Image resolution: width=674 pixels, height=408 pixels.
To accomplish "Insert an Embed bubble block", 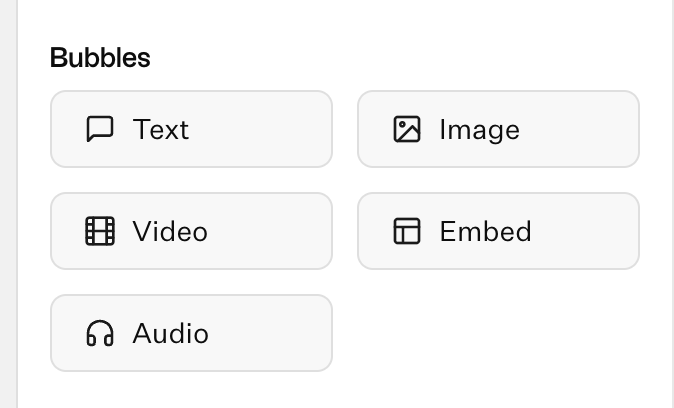I will (x=498, y=231).
